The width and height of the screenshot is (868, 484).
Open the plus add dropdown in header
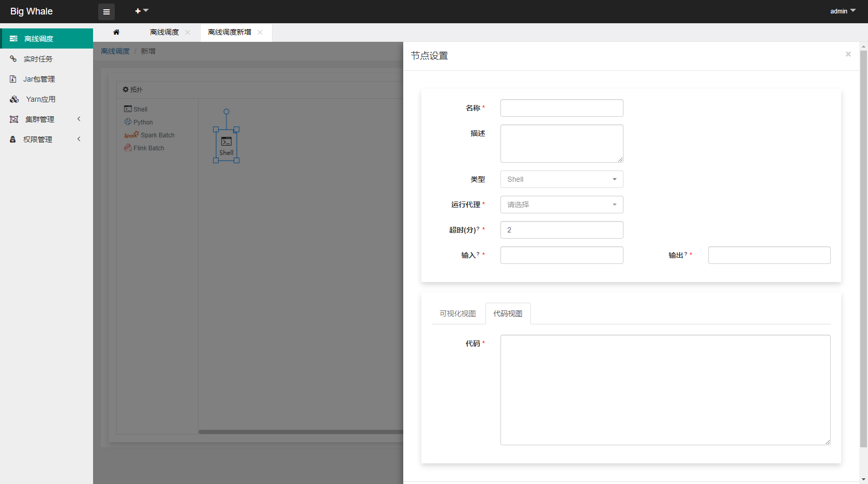click(141, 11)
